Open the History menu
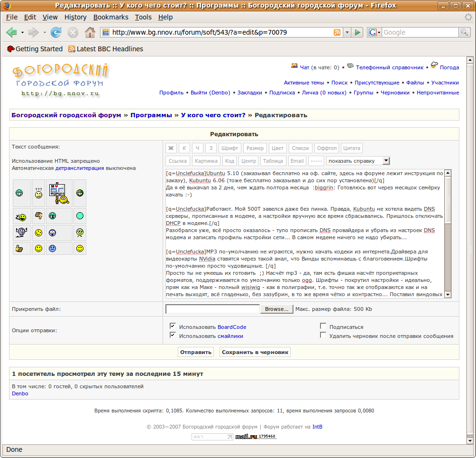The height and width of the screenshot is (458, 476). pyautogui.click(x=75, y=17)
